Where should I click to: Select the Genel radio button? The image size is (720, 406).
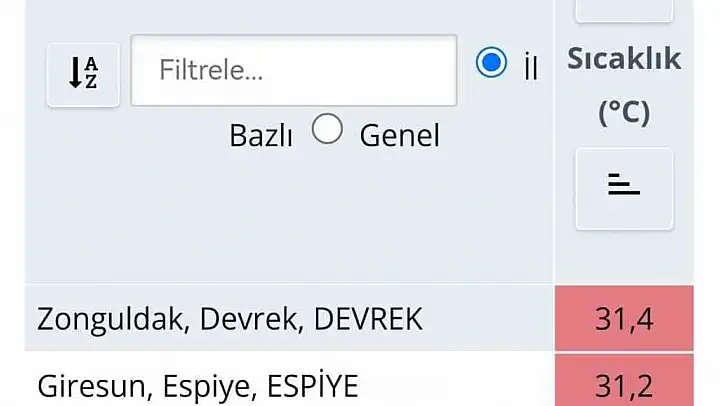327,129
